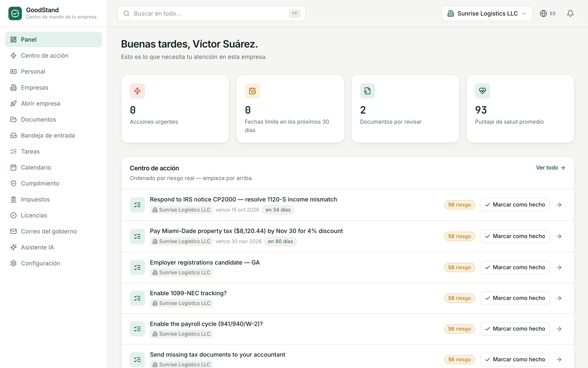Click checklist icon beside Pay Miami-Dade property tax

pos(137,236)
